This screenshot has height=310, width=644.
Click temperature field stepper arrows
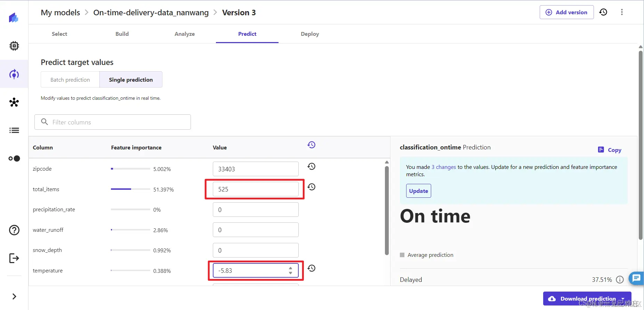[x=290, y=271]
